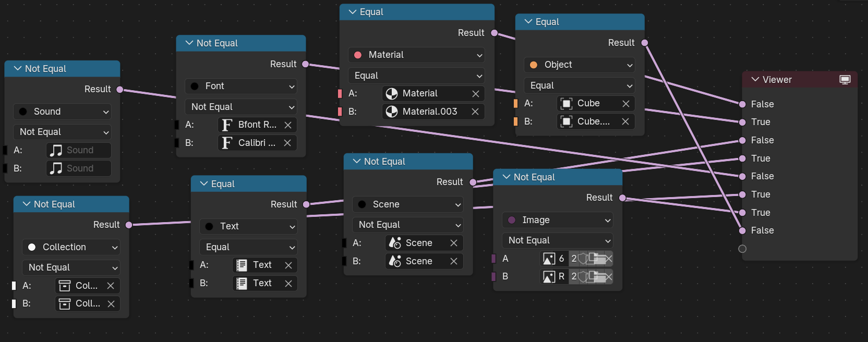
Task: Open the Font data type dropdown
Action: (x=241, y=86)
